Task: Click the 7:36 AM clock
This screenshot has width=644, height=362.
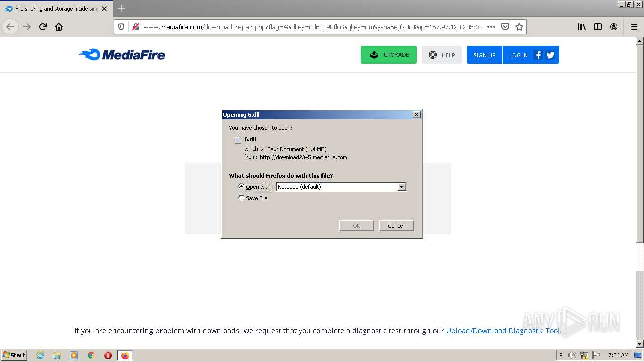Action: (618, 355)
